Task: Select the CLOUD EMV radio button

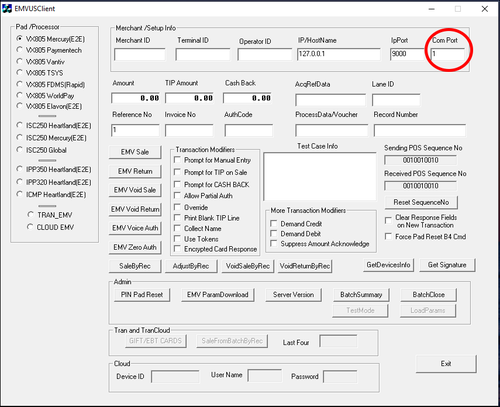Action: coord(50,227)
